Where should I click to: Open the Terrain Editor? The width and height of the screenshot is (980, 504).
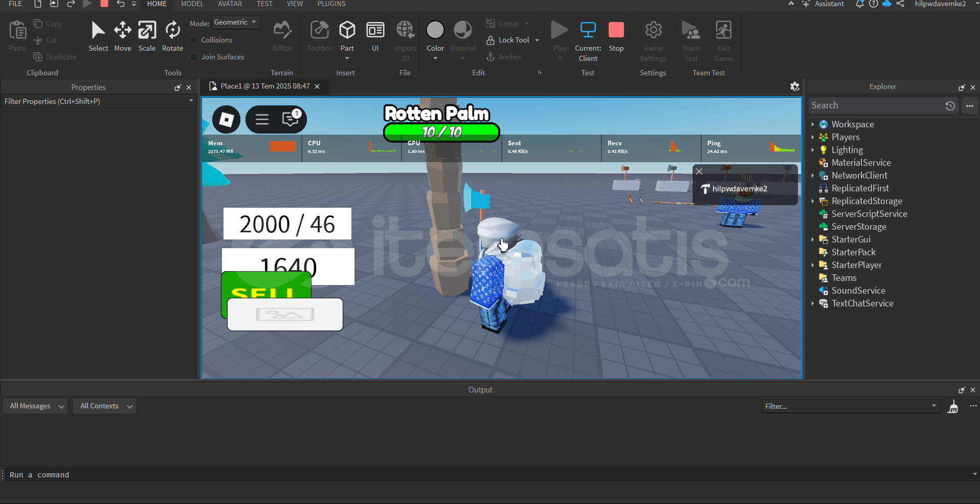(x=282, y=36)
